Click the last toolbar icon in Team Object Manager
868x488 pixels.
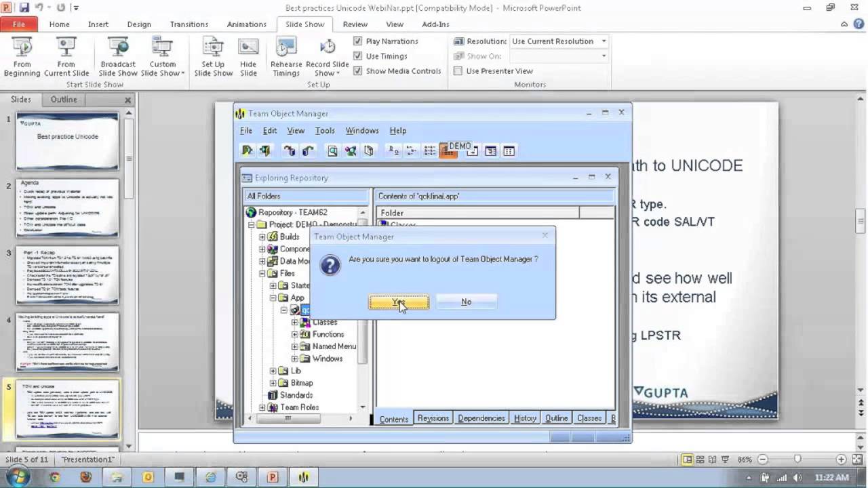pos(509,150)
